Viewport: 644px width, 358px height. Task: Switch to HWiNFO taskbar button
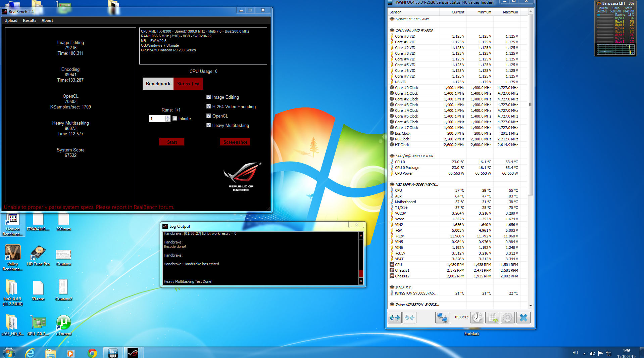coord(113,353)
